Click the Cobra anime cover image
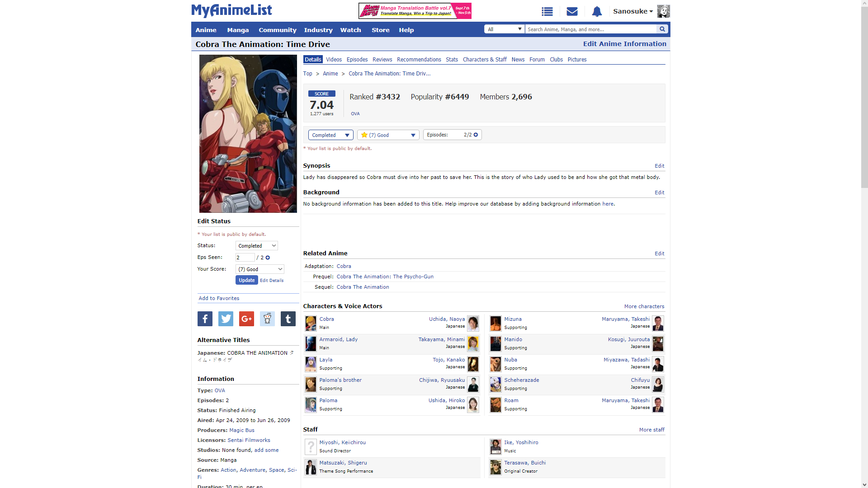868x488 pixels. click(248, 134)
